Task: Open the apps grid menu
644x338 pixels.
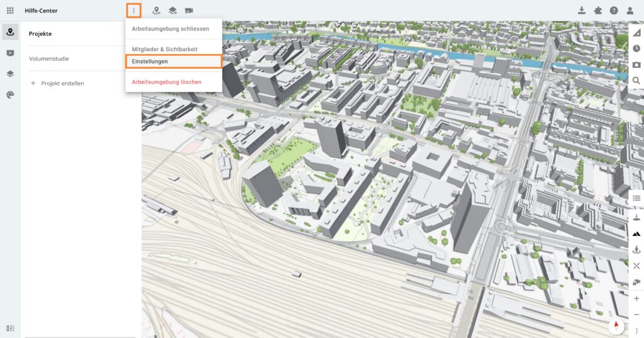Action: coord(10,11)
